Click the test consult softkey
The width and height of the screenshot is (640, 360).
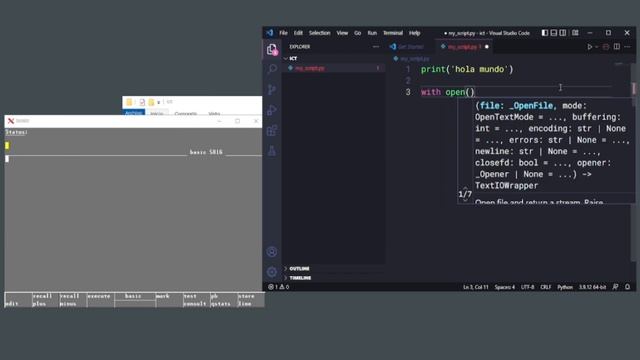point(196,300)
